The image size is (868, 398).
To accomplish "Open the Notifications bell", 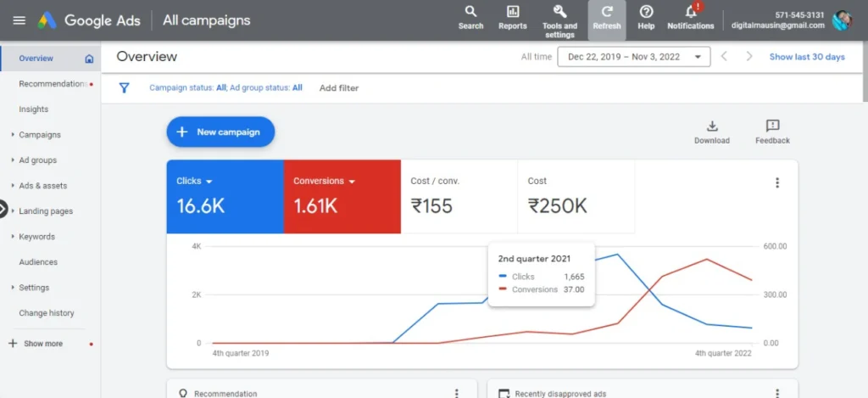I will [x=691, y=12].
